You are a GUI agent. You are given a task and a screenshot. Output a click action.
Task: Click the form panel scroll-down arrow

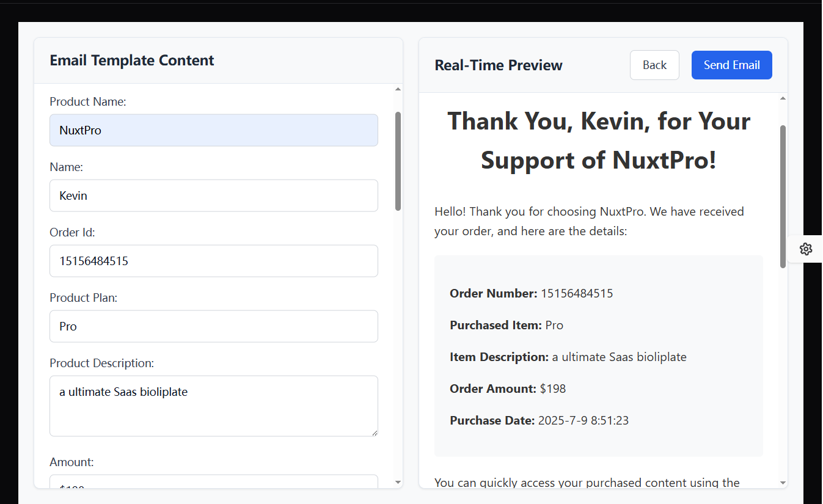pos(398,483)
